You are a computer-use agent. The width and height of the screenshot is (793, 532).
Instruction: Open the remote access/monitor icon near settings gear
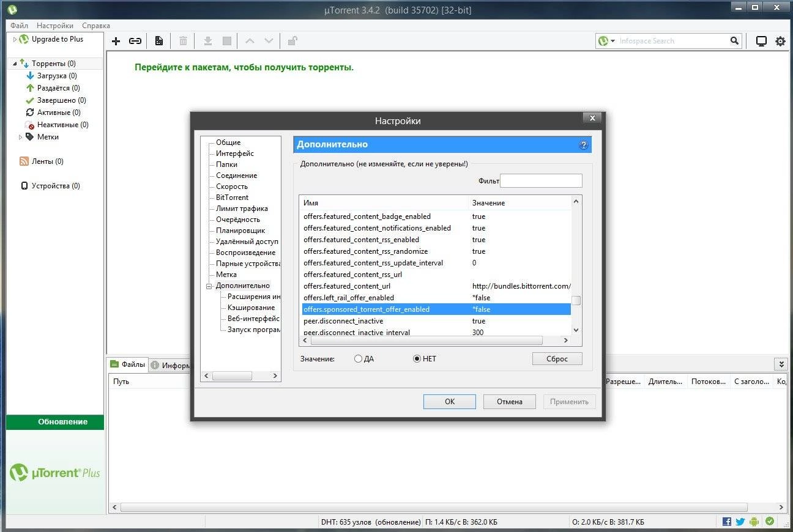click(761, 40)
